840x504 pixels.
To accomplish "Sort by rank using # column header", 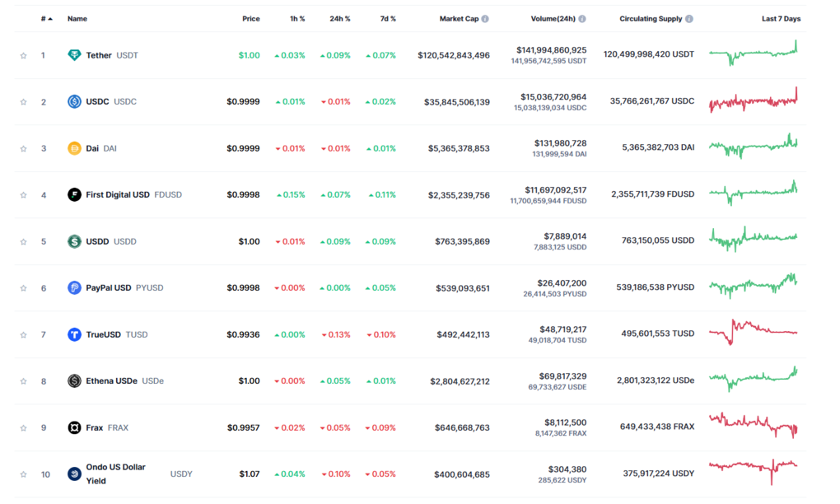I will tap(46, 18).
